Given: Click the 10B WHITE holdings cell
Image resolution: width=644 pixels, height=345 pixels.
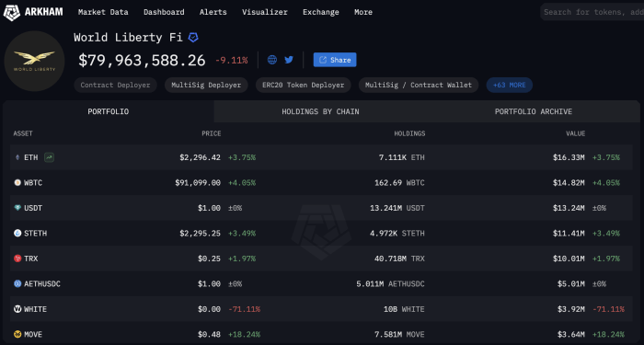Looking at the screenshot, I should (x=404, y=309).
